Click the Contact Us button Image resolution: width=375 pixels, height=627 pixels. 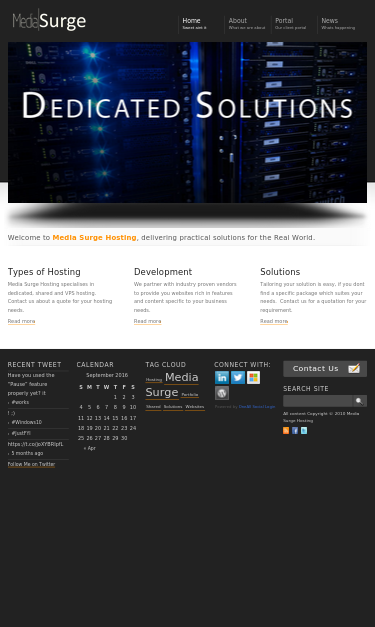pyautogui.click(x=325, y=369)
